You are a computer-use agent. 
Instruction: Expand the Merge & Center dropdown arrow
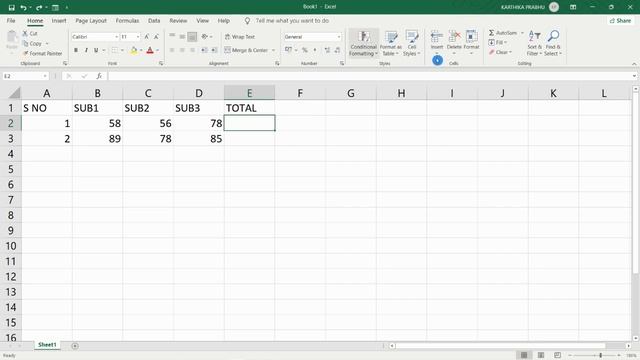coord(273,50)
